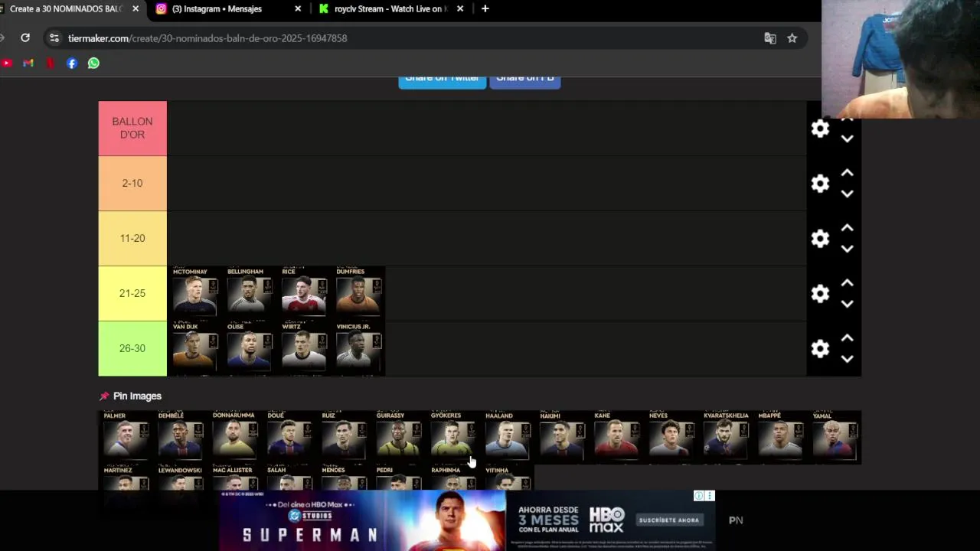
Task: Select Dumfries card in 21-25 tier
Action: tap(358, 294)
